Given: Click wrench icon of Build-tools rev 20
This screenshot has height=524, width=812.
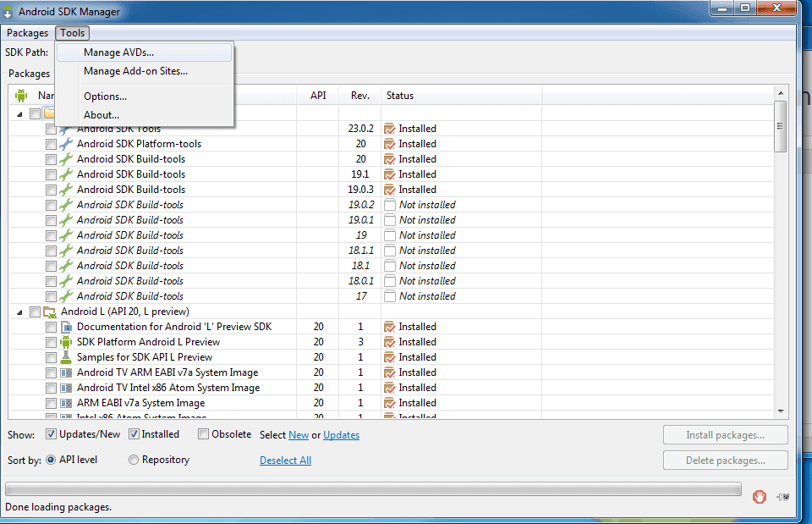Looking at the screenshot, I should 66,159.
